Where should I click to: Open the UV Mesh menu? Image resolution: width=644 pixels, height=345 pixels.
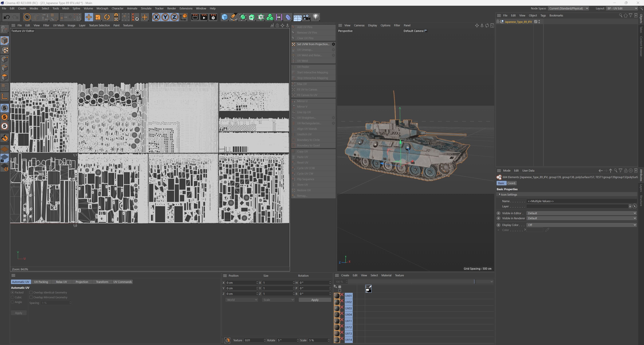tap(59, 25)
